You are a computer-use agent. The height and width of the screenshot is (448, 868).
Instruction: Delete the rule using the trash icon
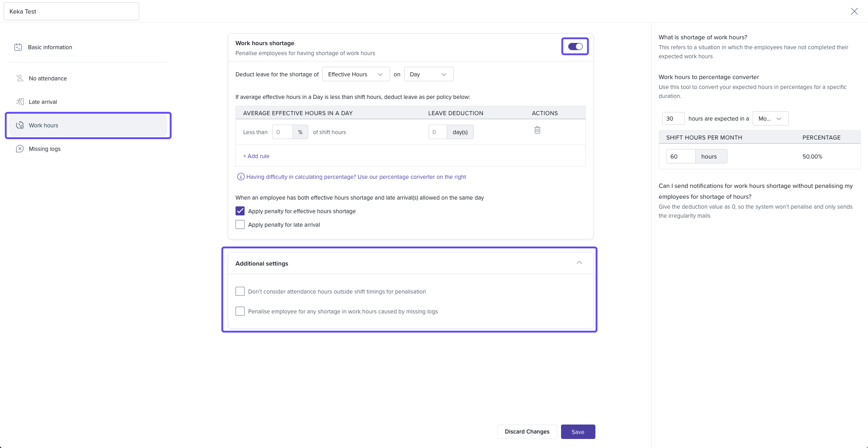click(537, 130)
